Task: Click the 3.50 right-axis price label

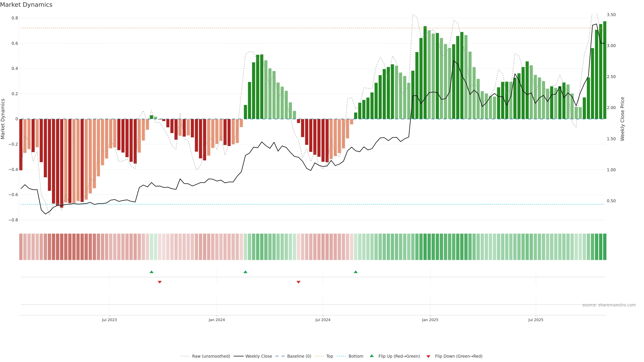Action: pos(611,15)
